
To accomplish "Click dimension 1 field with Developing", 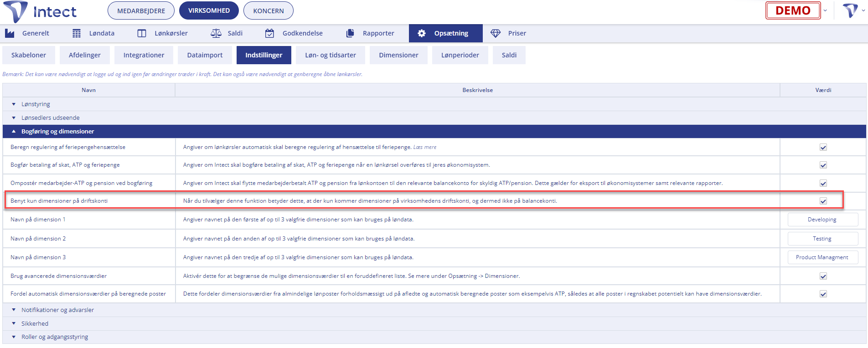I will point(823,220).
